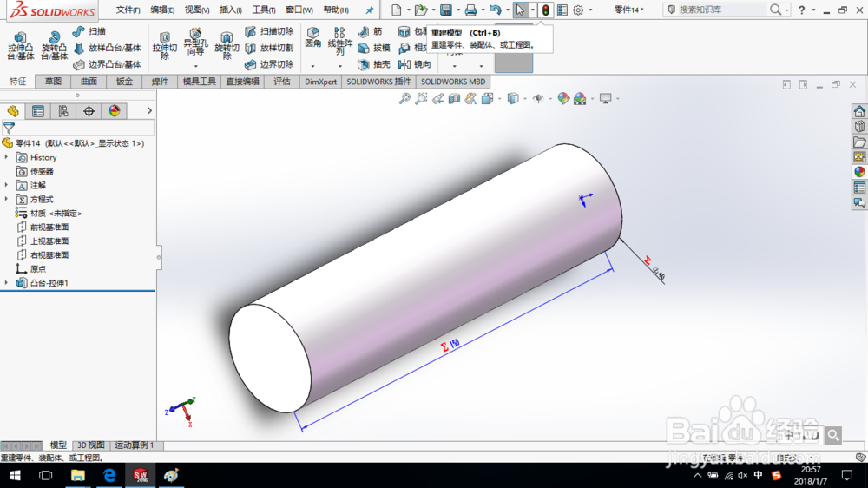Open the task pane Home icon
The width and height of the screenshot is (868, 488).
(x=859, y=111)
